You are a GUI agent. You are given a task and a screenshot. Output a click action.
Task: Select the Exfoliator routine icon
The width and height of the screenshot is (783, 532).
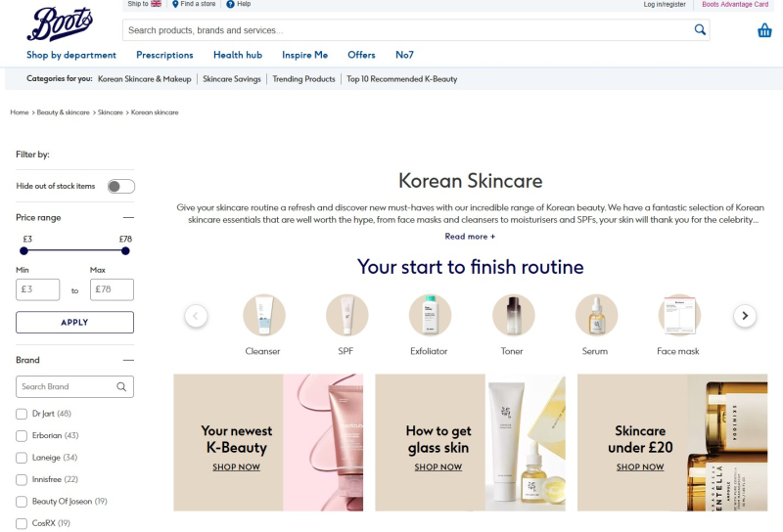click(430, 315)
